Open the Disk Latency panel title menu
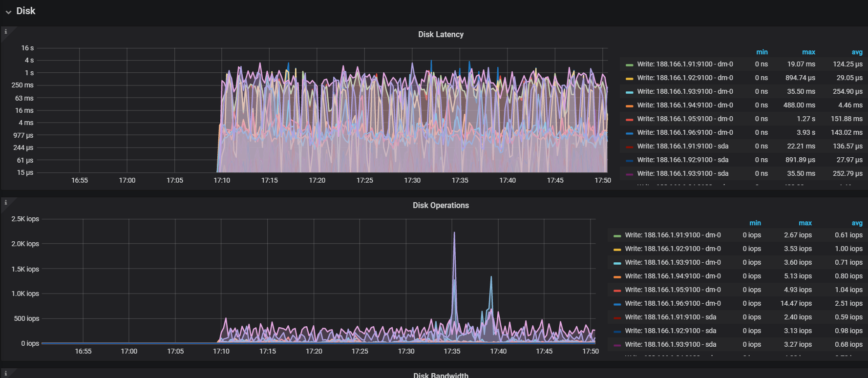Viewport: 868px width, 378px height. point(441,35)
